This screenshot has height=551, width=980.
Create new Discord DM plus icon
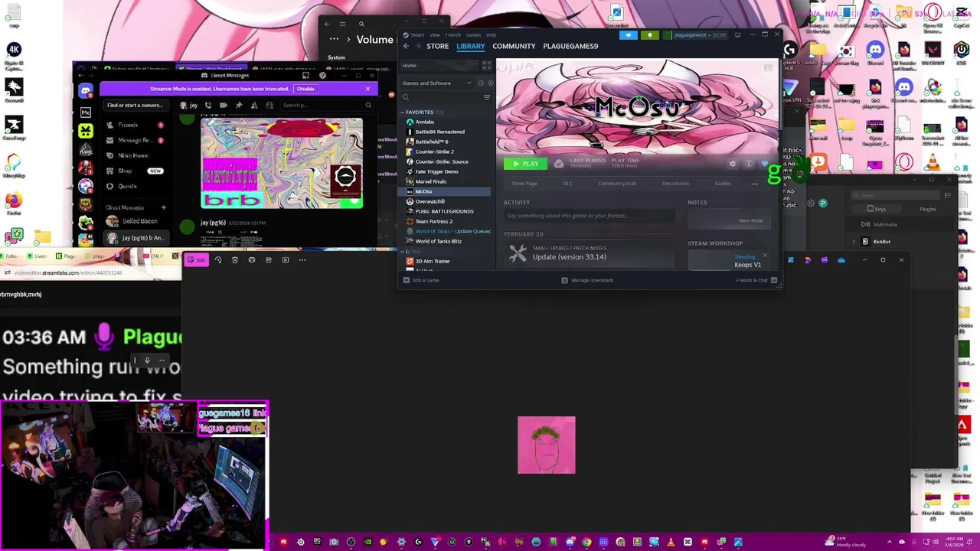163,207
